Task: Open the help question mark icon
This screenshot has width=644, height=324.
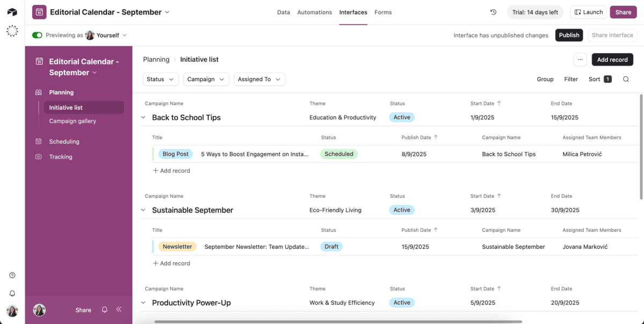Action: coord(12,275)
